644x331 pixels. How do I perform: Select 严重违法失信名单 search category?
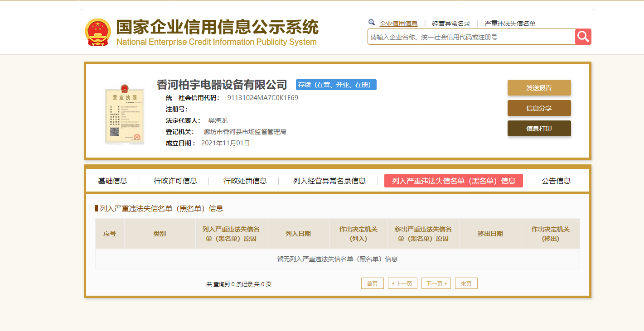[510, 24]
